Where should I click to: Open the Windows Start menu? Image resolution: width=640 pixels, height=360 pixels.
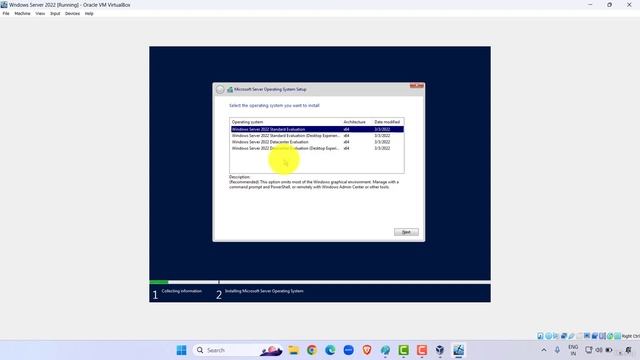[182, 350]
